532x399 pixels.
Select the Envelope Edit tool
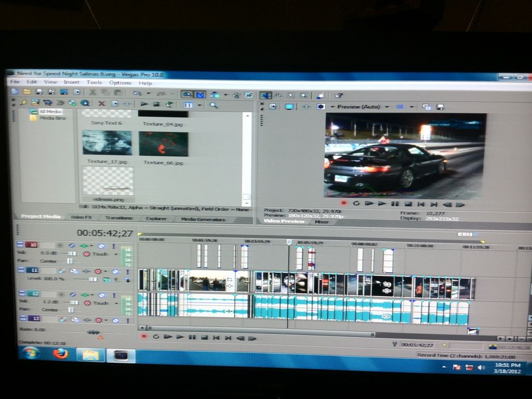click(278, 96)
